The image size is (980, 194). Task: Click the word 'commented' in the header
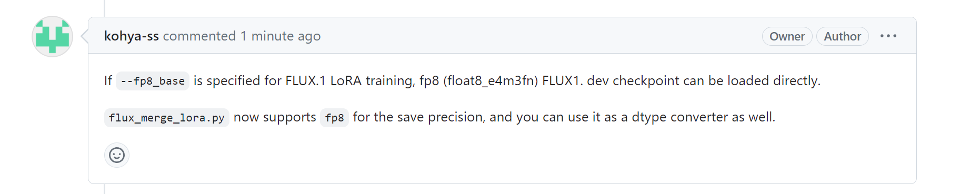[199, 36]
